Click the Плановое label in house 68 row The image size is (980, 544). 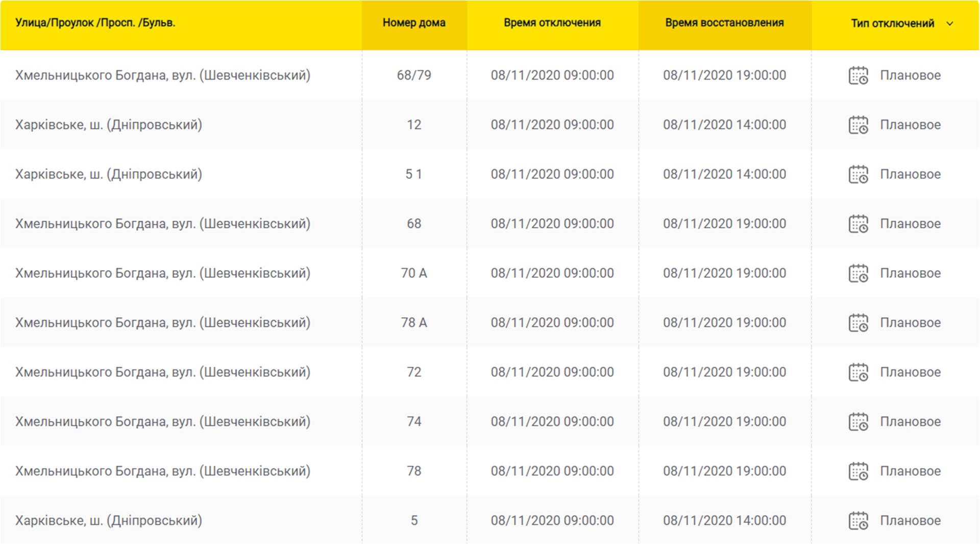pos(910,224)
